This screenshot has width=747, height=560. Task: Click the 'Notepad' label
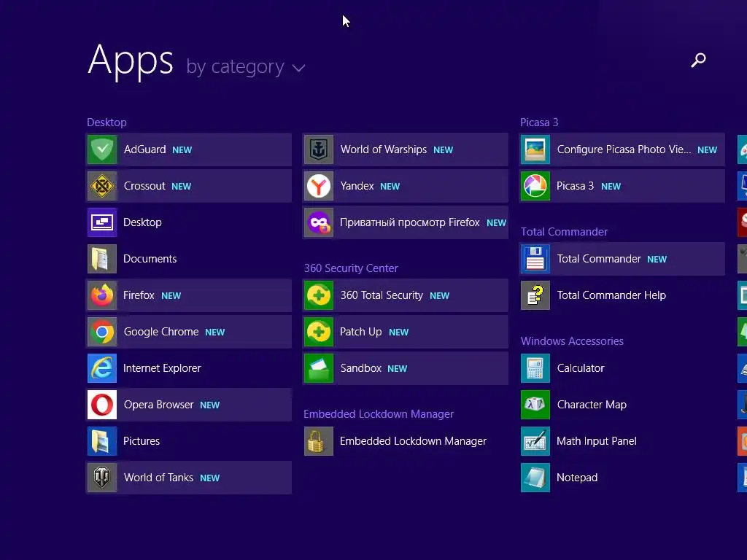point(577,478)
